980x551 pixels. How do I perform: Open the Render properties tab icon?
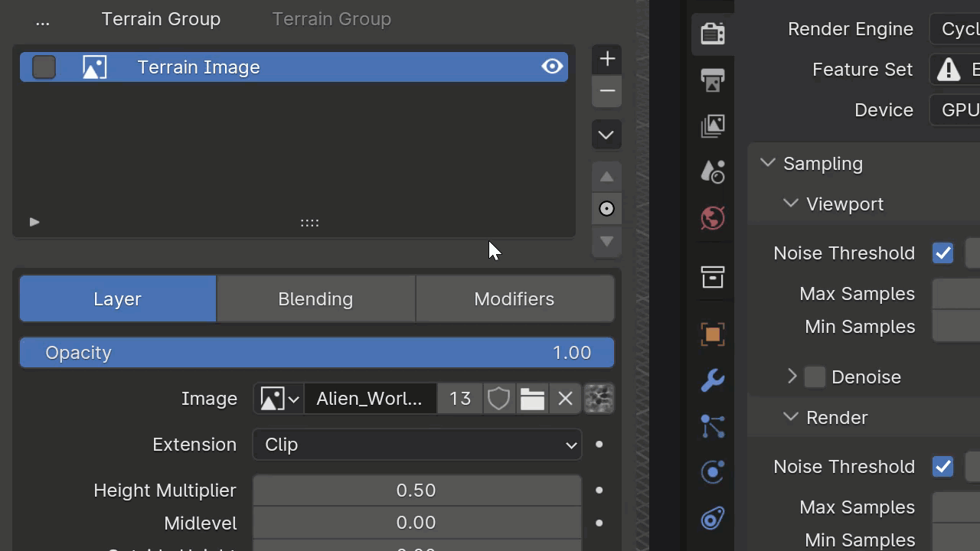713,34
